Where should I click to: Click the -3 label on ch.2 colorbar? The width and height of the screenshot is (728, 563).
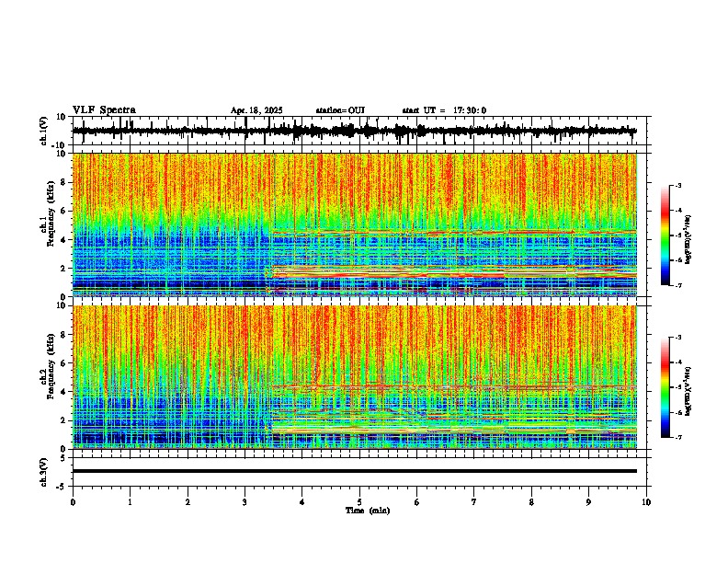click(678, 338)
